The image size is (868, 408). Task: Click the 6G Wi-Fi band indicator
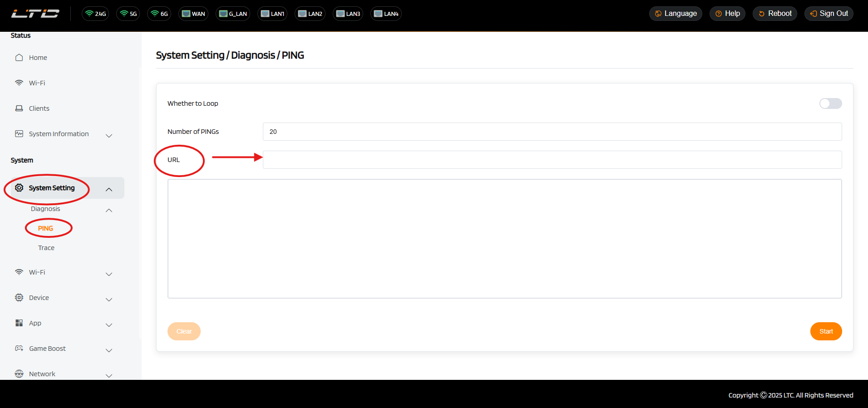[159, 14]
